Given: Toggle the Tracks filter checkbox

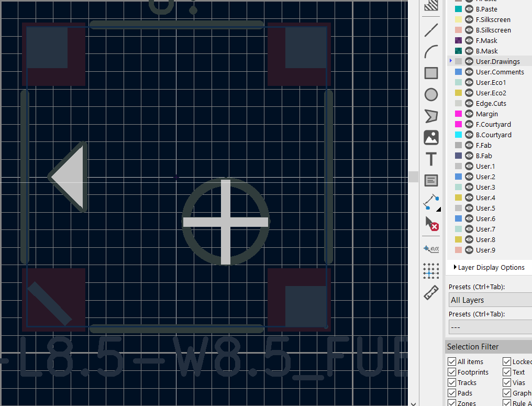Looking at the screenshot, I should pyautogui.click(x=451, y=382).
